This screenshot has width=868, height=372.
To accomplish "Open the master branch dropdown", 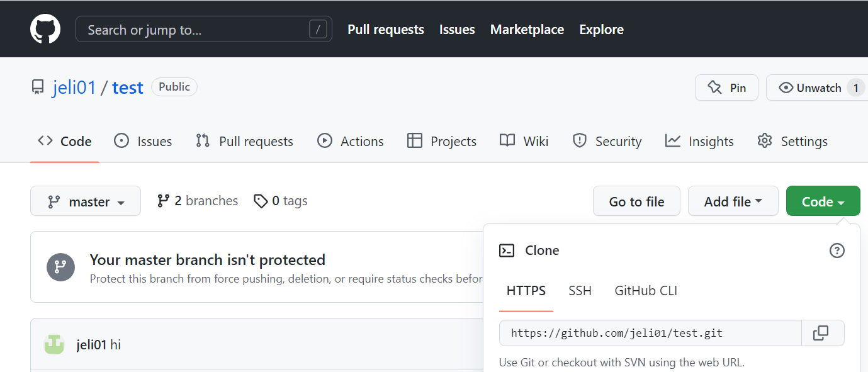I will 85,201.
